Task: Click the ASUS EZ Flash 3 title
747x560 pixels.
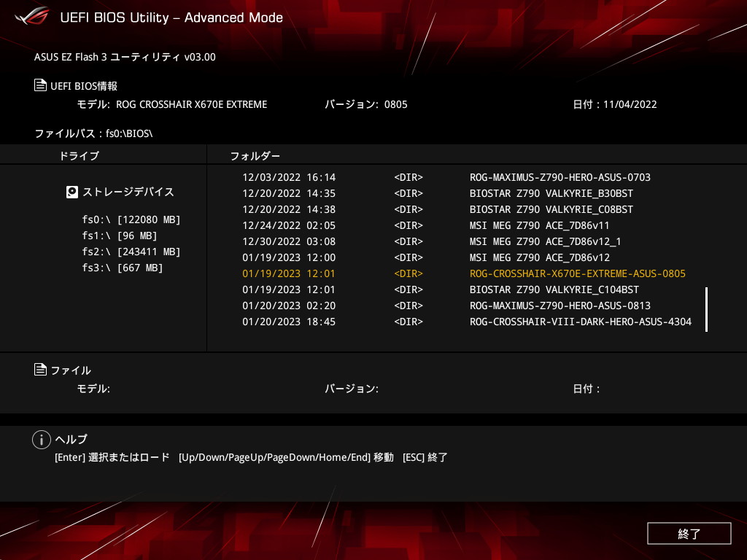Action: tap(125, 57)
